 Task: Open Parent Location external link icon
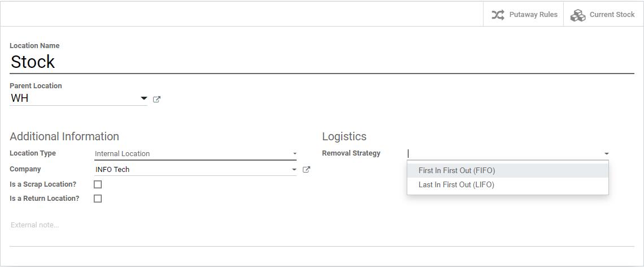click(x=156, y=99)
